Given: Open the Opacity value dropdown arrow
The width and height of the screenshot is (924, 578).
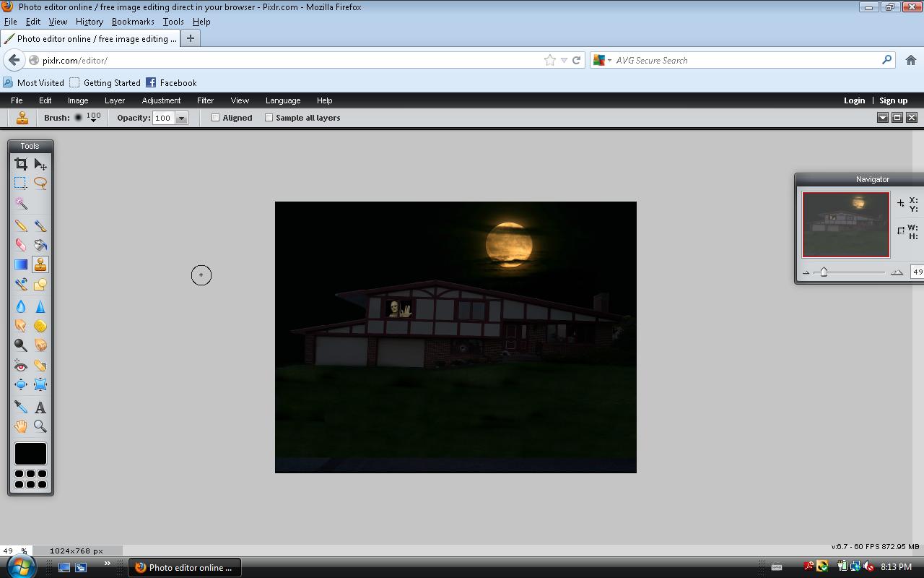Looking at the screenshot, I should click(181, 118).
